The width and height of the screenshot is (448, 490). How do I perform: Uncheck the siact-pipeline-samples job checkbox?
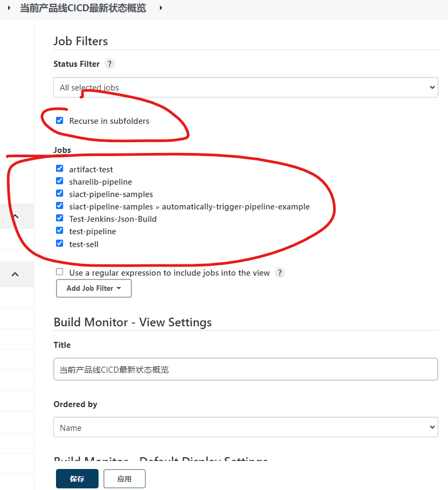[60, 193]
